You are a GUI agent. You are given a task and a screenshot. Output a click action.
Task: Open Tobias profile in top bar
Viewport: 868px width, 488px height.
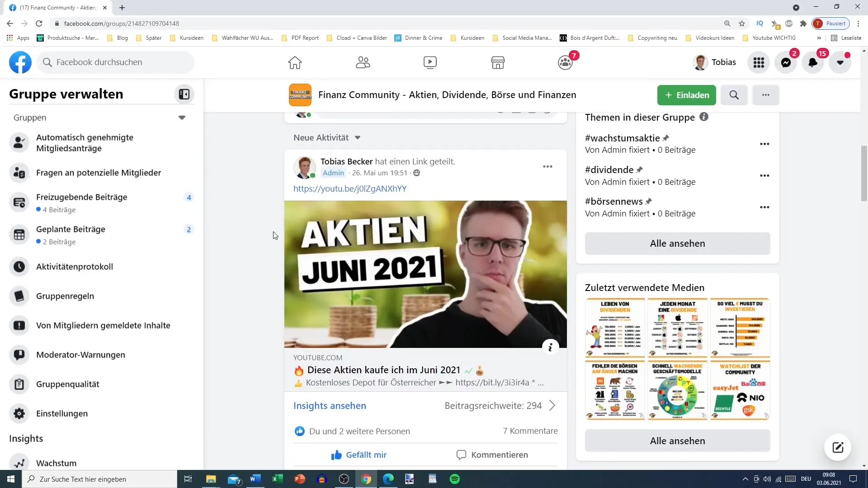pyautogui.click(x=715, y=62)
